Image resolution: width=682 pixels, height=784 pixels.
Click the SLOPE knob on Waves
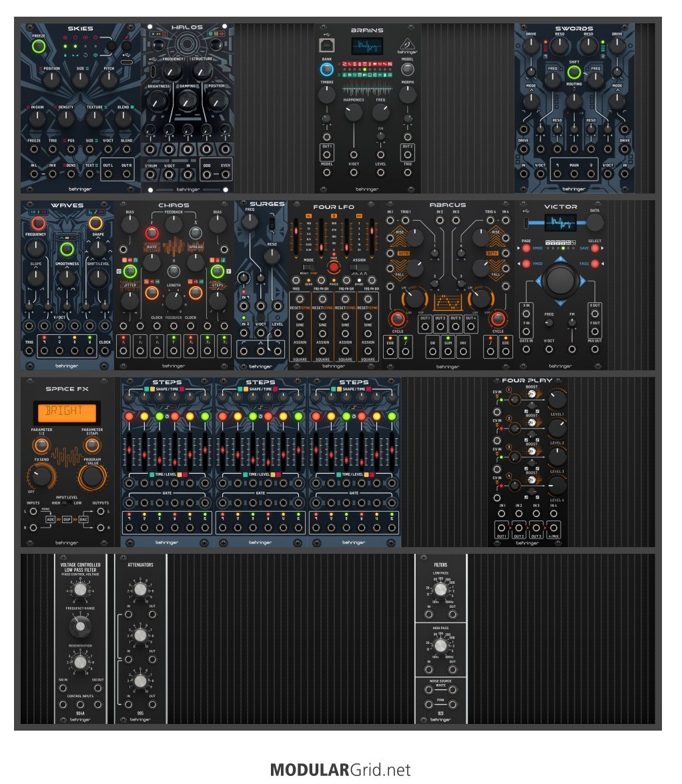(35, 278)
